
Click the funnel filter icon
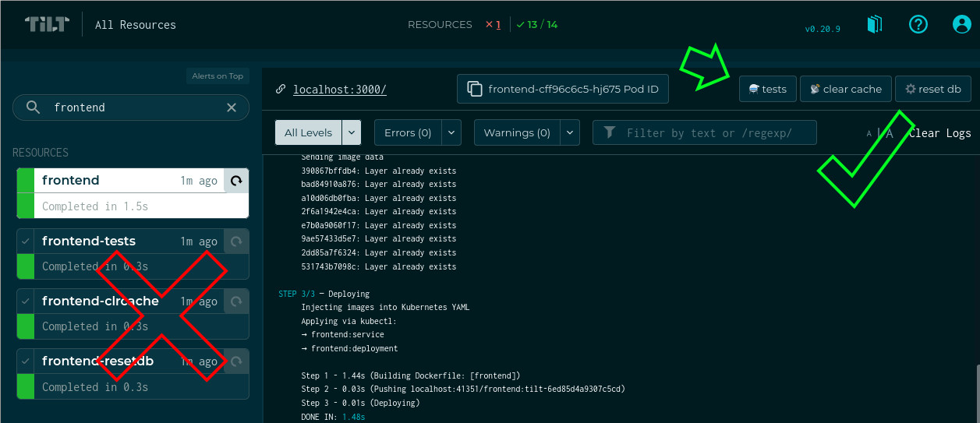point(610,132)
